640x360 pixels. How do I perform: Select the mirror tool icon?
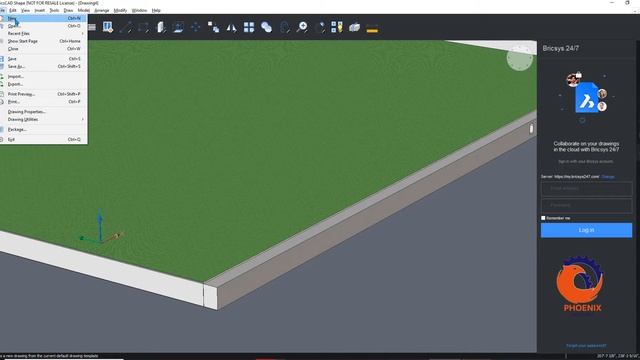coord(231,28)
